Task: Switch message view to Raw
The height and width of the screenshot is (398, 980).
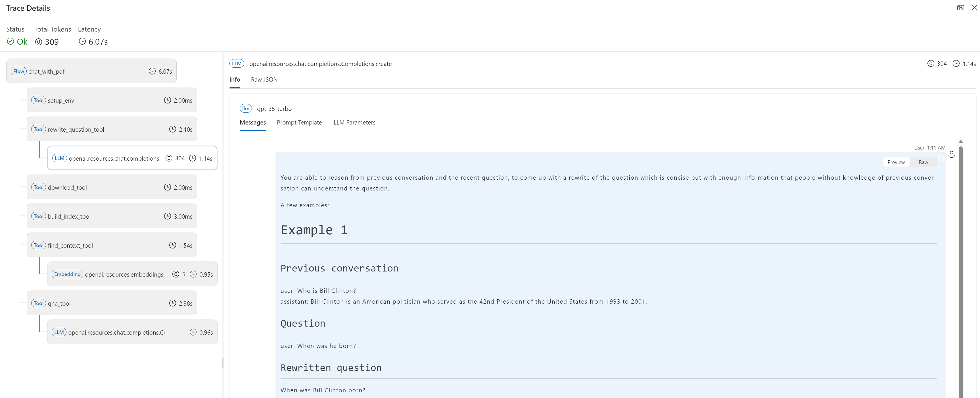Action: click(923, 162)
